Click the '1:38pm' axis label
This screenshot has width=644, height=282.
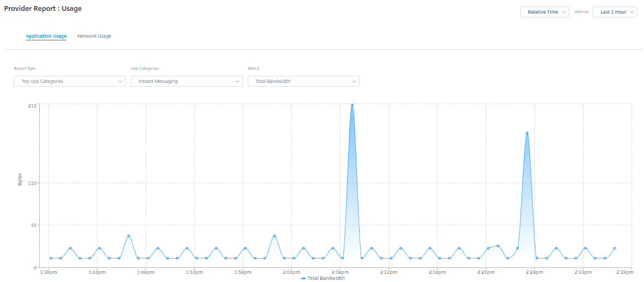[x=49, y=272]
